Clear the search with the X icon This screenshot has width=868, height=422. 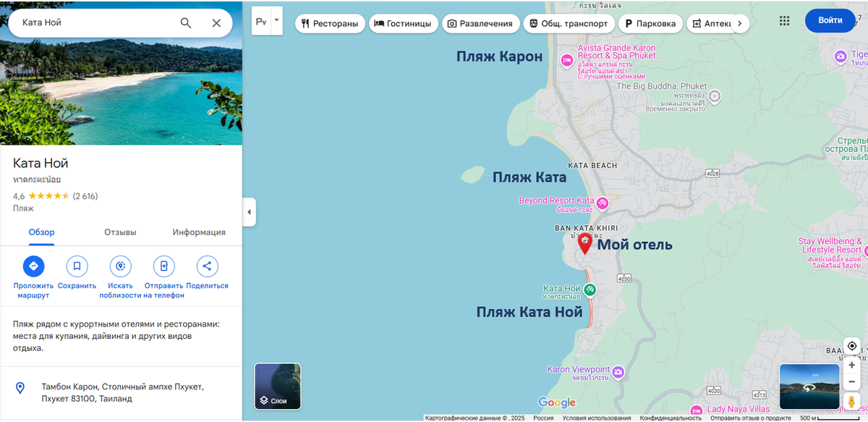(x=216, y=23)
